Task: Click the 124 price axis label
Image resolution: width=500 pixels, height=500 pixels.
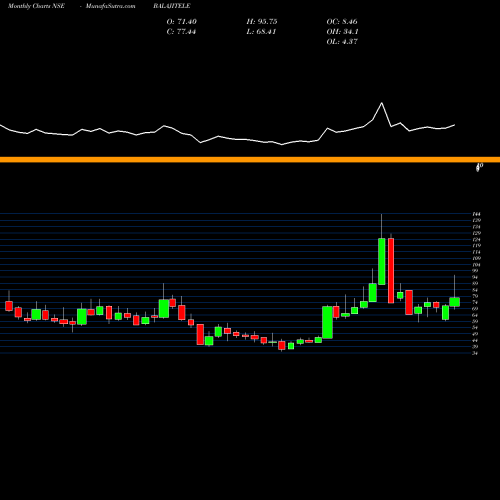Action: tap(476, 239)
